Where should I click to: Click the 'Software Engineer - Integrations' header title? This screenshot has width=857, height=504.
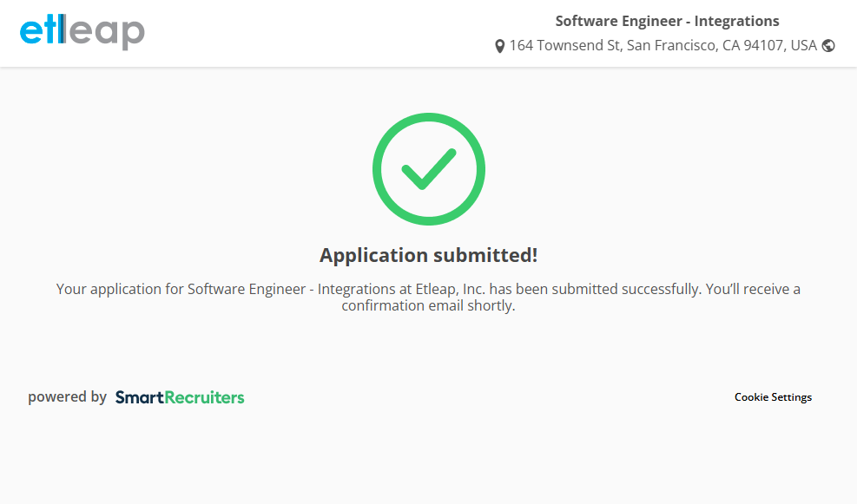click(x=667, y=22)
